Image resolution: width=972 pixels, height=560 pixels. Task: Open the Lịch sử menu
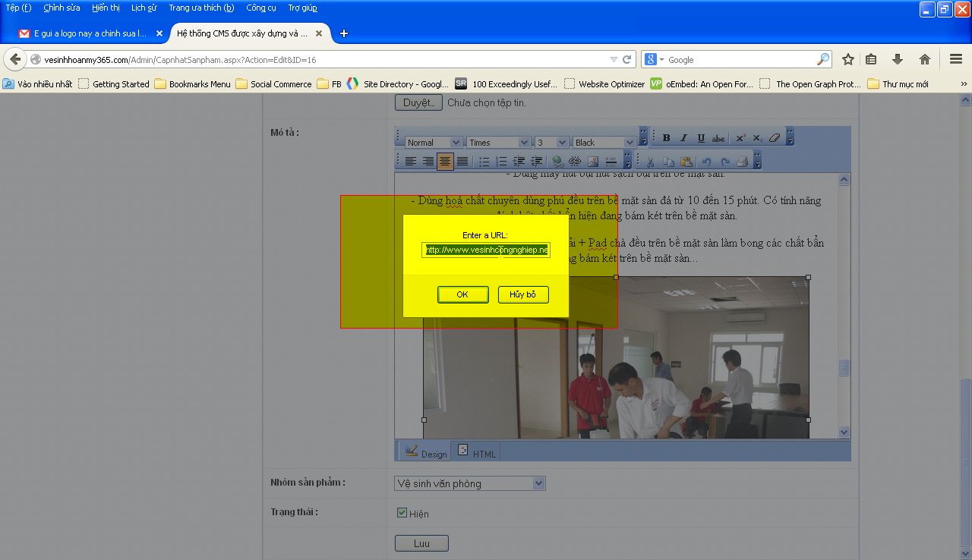click(144, 8)
